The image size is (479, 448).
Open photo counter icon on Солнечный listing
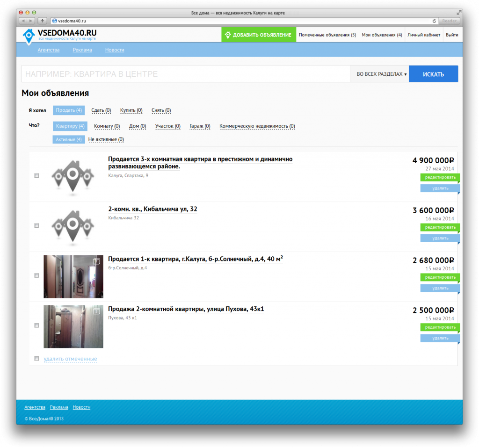tap(96, 261)
